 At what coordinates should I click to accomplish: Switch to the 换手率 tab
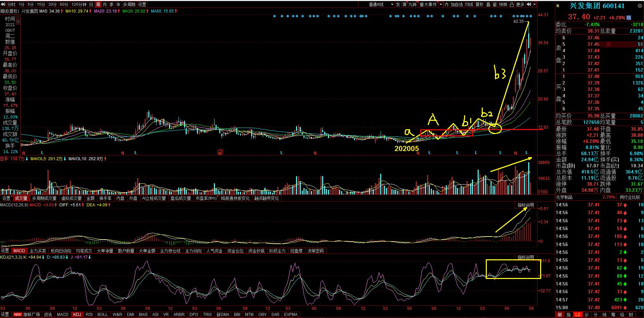tap(105, 198)
